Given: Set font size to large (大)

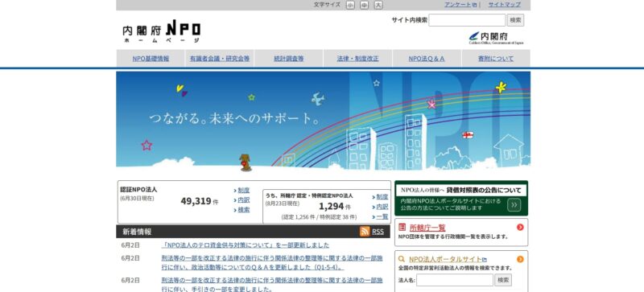Looking at the screenshot, I should (x=378, y=5).
